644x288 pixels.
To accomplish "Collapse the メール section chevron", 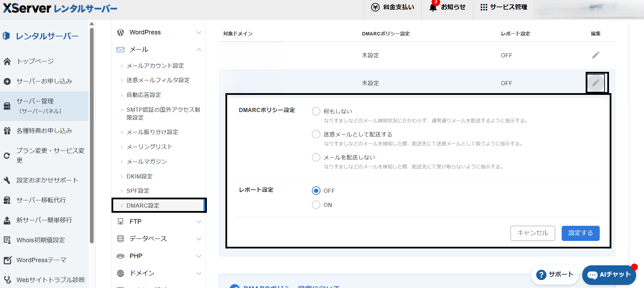I will (199, 49).
